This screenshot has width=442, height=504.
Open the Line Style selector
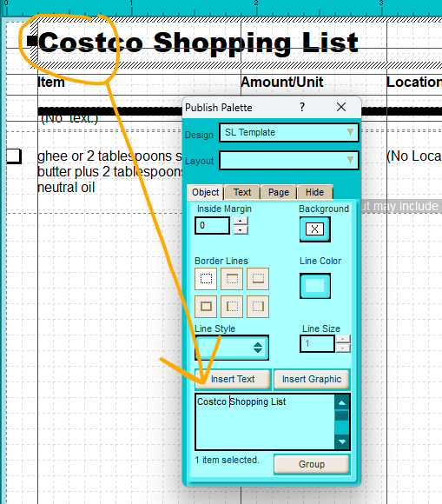232,348
